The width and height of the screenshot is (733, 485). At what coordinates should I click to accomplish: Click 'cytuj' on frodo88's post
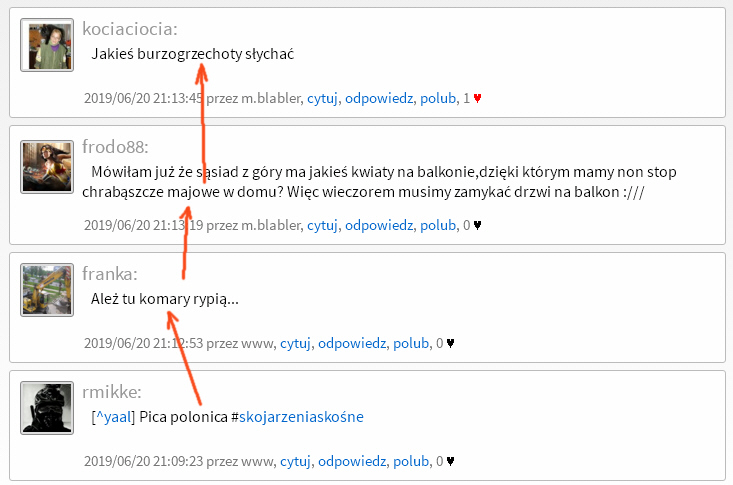click(x=322, y=225)
